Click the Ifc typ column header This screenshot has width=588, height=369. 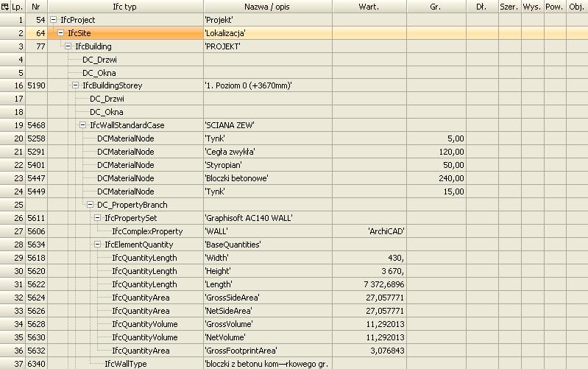(125, 7)
